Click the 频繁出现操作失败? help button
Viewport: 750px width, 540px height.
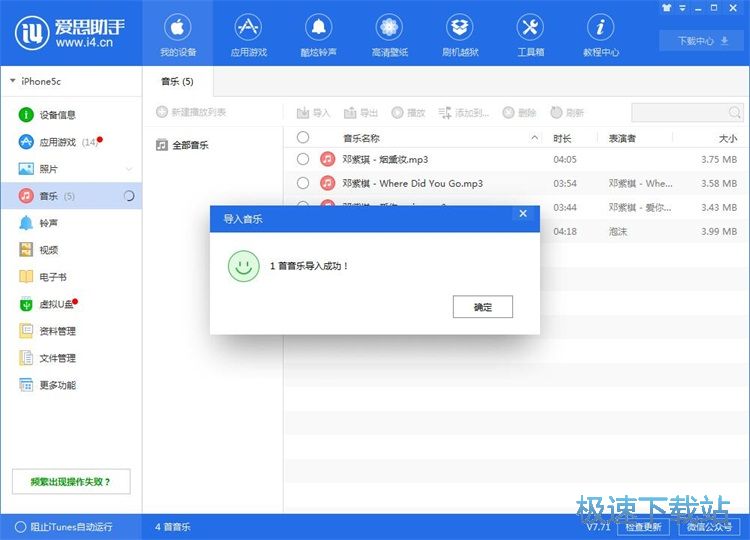click(71, 482)
